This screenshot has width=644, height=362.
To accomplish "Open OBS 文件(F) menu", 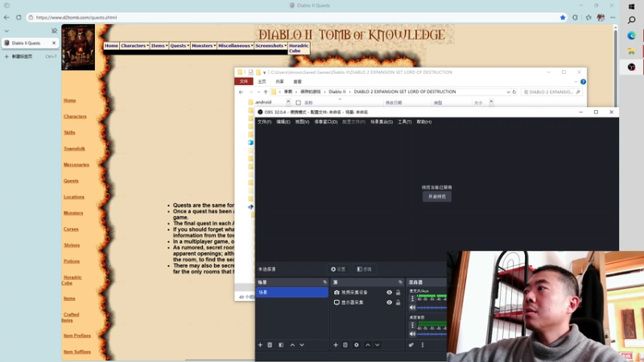I will [x=264, y=122].
